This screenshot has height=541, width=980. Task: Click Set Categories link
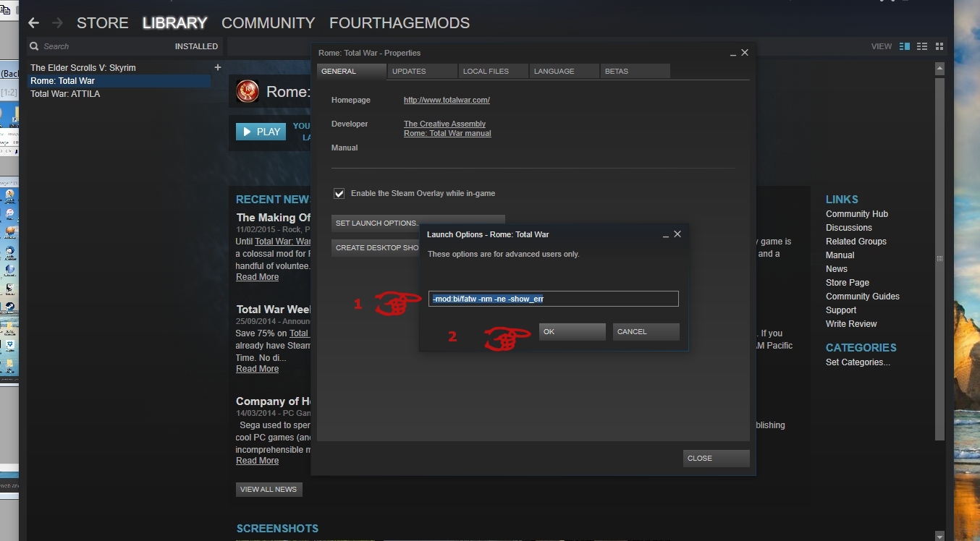tap(858, 362)
